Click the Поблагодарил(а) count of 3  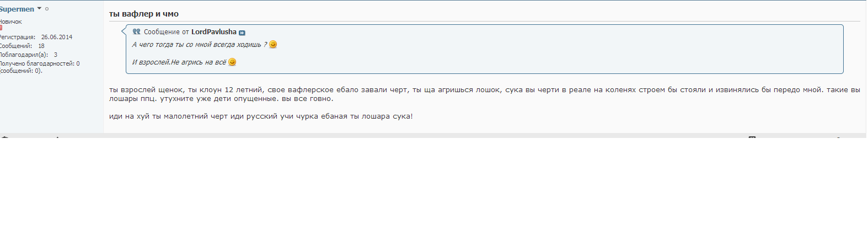(56, 55)
